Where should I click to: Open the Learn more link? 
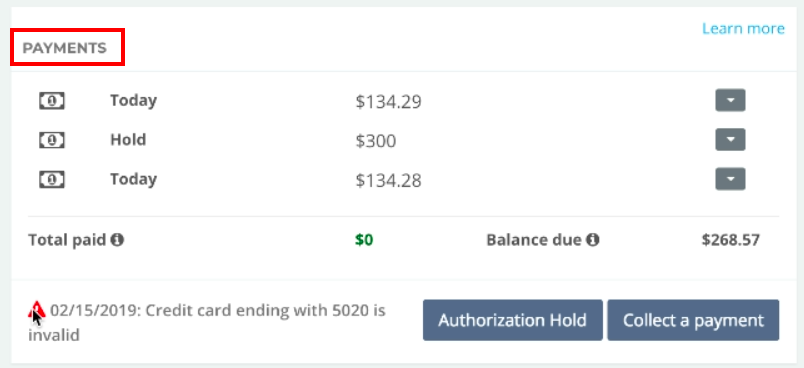[x=743, y=28]
